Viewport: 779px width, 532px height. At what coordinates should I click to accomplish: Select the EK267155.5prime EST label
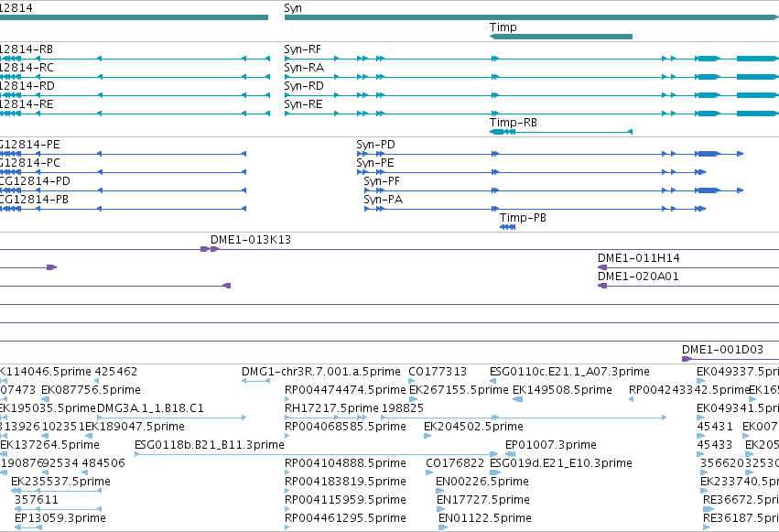click(x=459, y=390)
